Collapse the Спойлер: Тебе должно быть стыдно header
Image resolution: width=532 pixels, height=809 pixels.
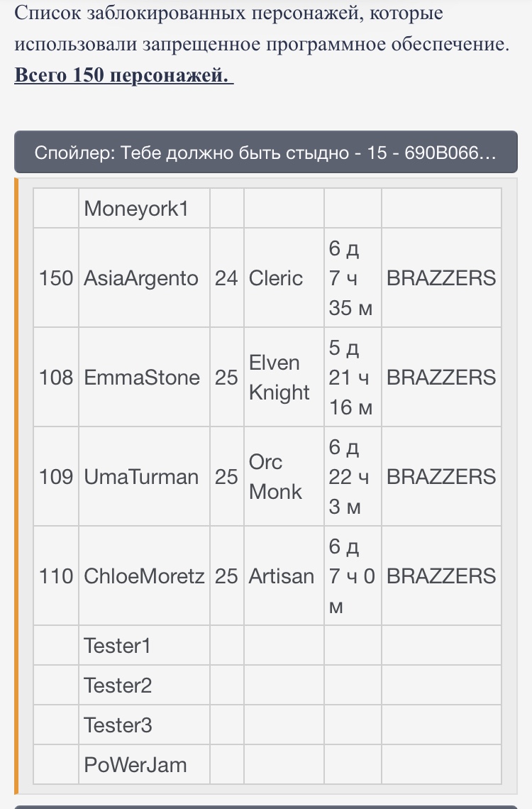click(265, 152)
